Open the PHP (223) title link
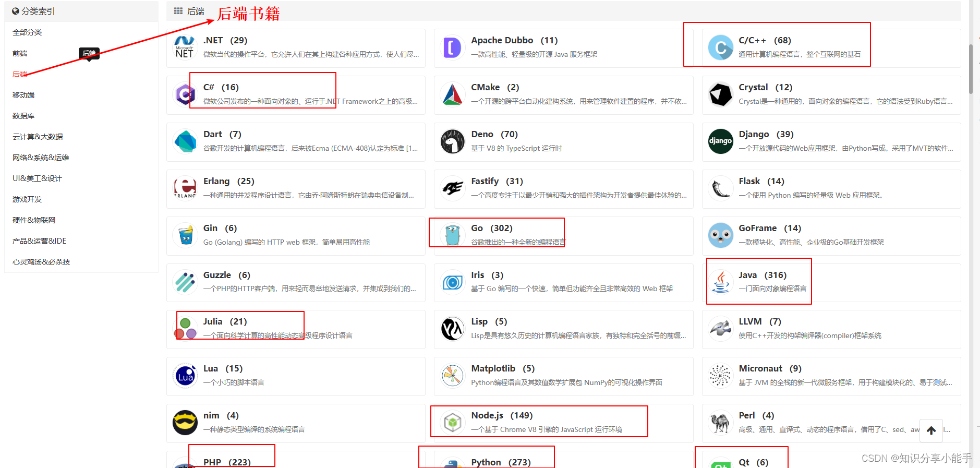This screenshot has width=980, height=468. click(227, 462)
